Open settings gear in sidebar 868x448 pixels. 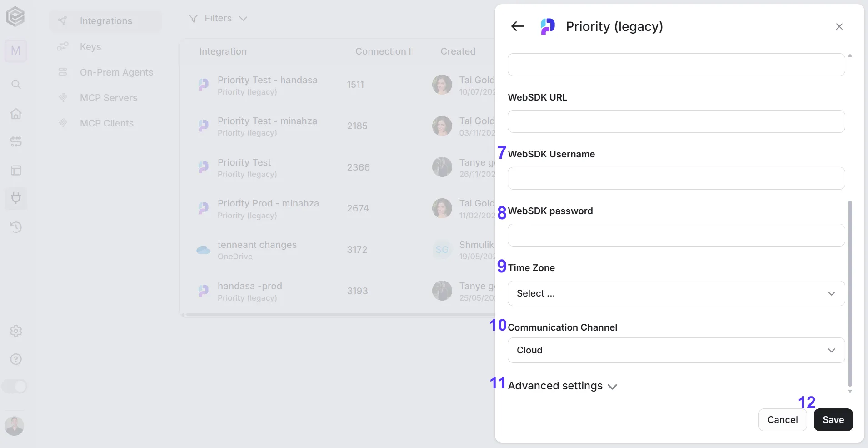click(x=16, y=331)
